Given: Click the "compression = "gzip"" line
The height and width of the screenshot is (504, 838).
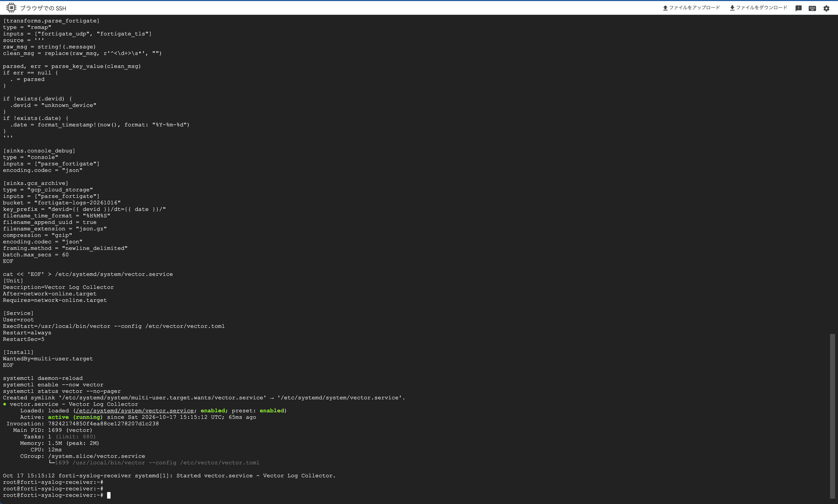Looking at the screenshot, I should coord(38,235).
